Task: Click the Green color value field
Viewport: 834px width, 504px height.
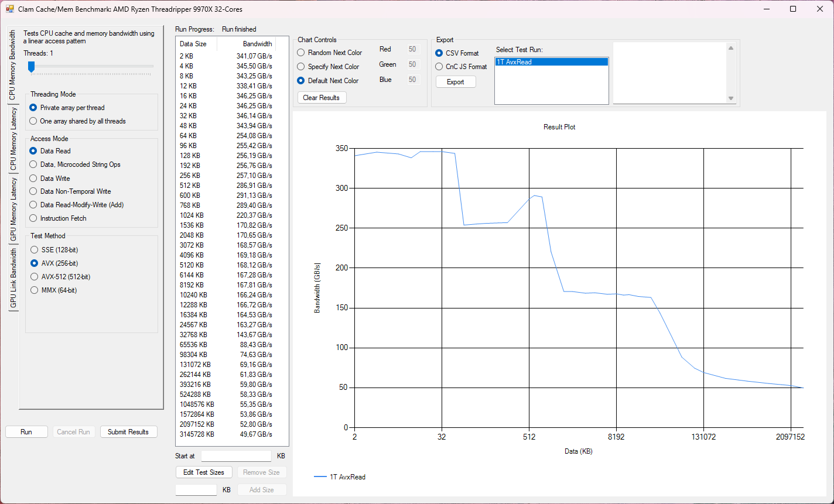Action: (x=412, y=64)
